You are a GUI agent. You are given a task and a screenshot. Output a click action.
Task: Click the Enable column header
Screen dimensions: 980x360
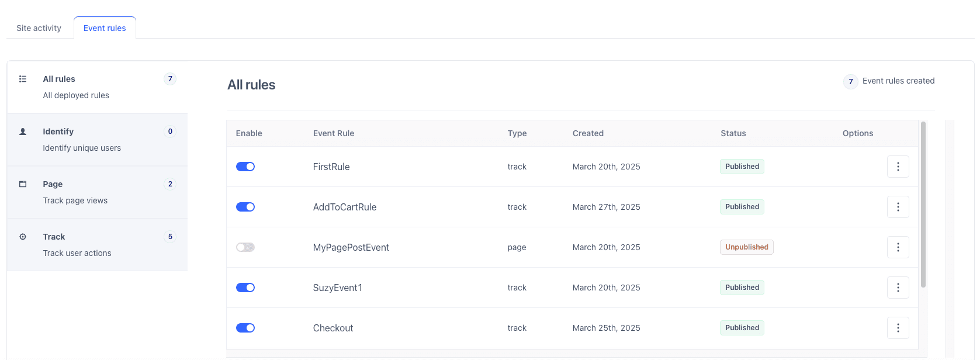[x=249, y=133]
